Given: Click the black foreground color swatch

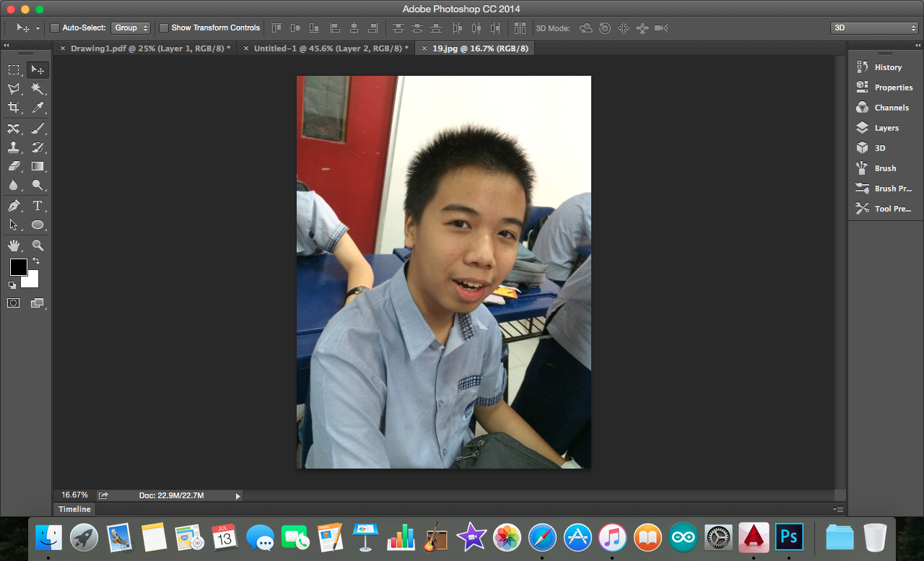Looking at the screenshot, I should [x=17, y=266].
